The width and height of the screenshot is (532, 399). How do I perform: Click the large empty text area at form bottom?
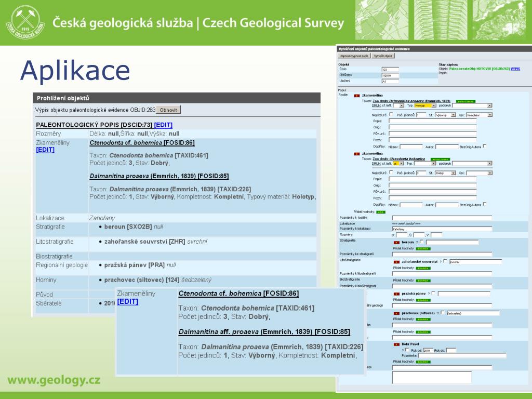432,377
